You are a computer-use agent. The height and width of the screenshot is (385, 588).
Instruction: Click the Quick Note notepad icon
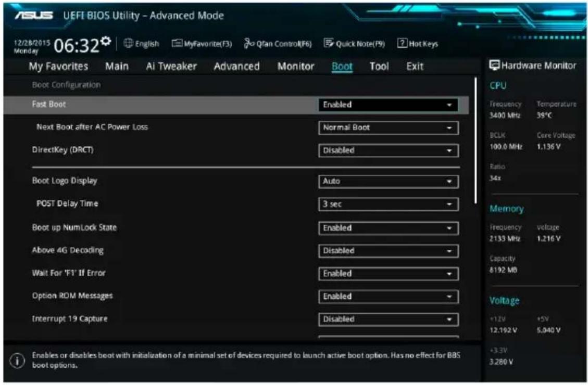pos(329,44)
